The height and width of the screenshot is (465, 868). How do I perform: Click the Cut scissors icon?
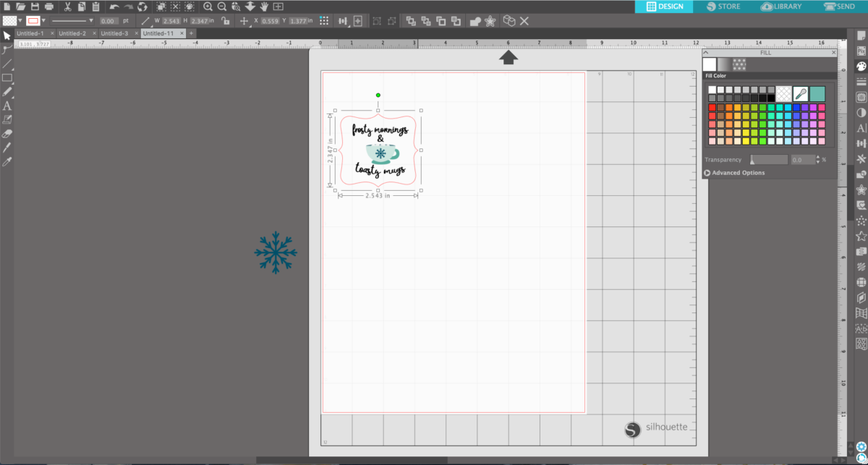[x=67, y=7]
